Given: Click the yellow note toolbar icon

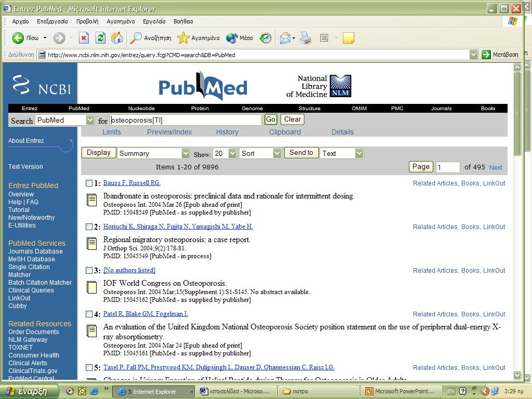Looking at the screenshot, I should point(349,38).
